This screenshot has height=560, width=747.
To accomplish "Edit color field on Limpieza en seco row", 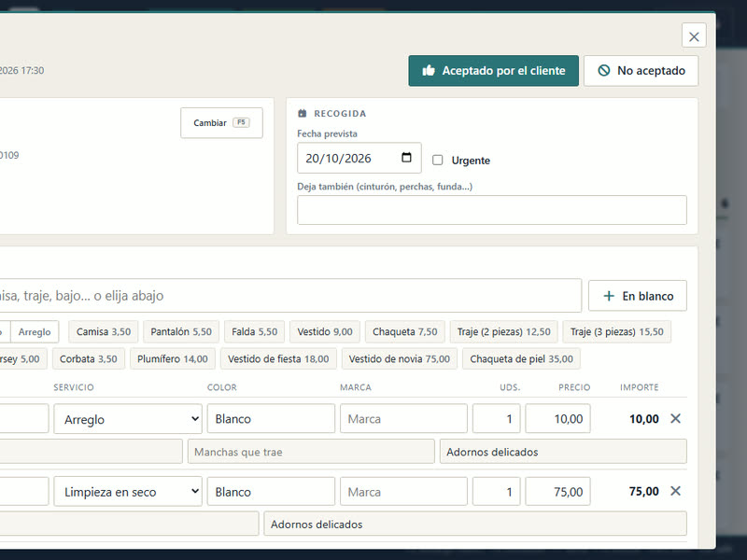I will [271, 492].
